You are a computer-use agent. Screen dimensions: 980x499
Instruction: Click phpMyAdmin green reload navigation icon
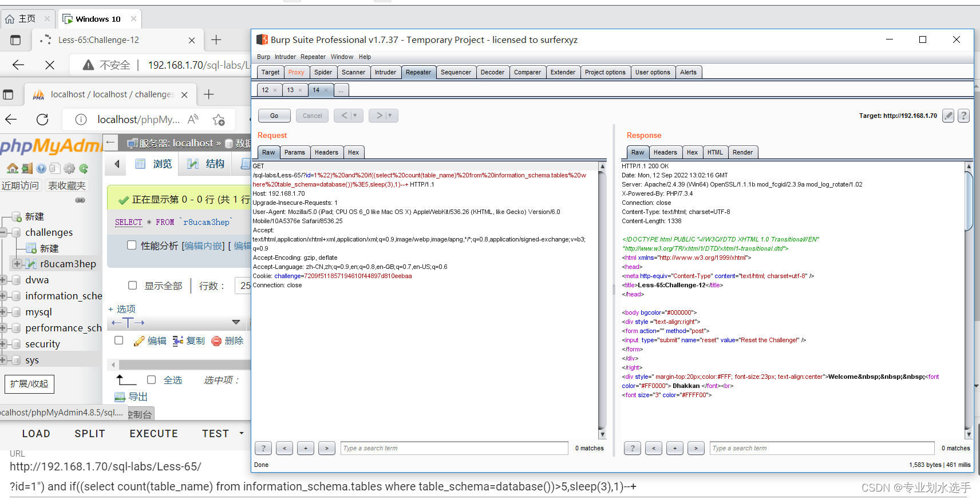(x=84, y=168)
